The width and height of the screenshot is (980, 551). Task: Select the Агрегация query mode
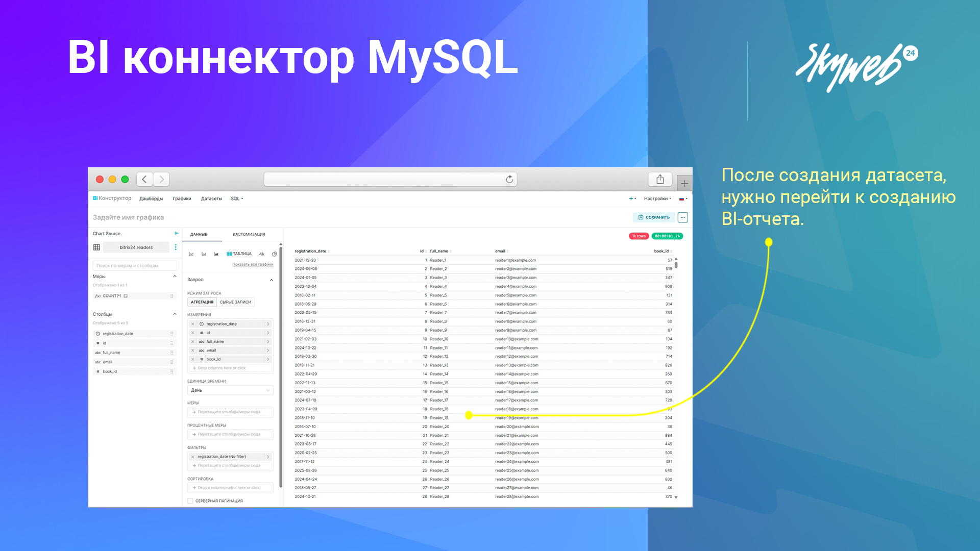(202, 302)
